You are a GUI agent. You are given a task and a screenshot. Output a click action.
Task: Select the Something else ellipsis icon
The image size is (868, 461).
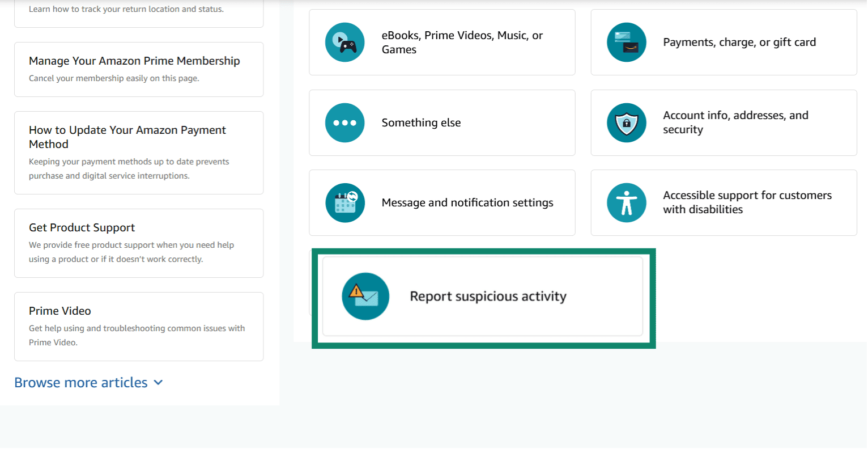[345, 122]
